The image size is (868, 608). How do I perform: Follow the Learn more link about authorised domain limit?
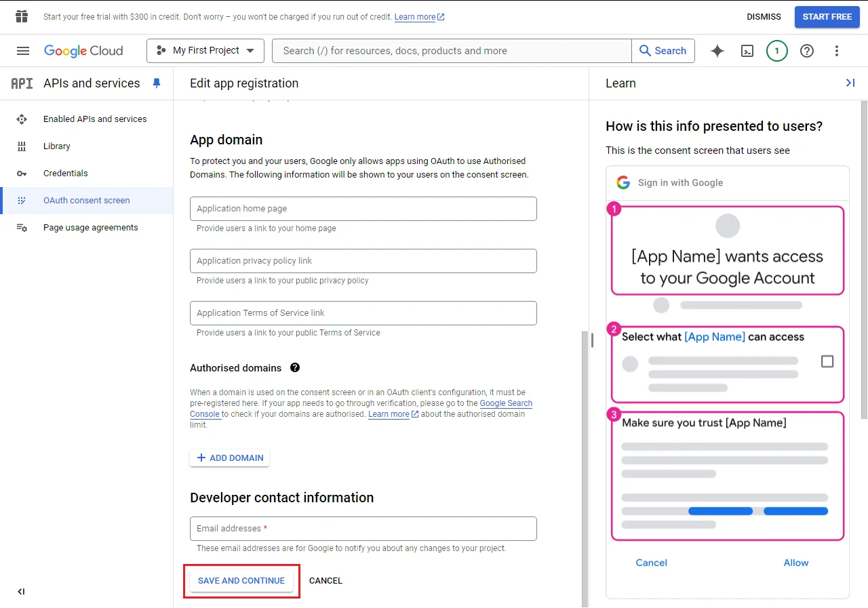coord(393,414)
